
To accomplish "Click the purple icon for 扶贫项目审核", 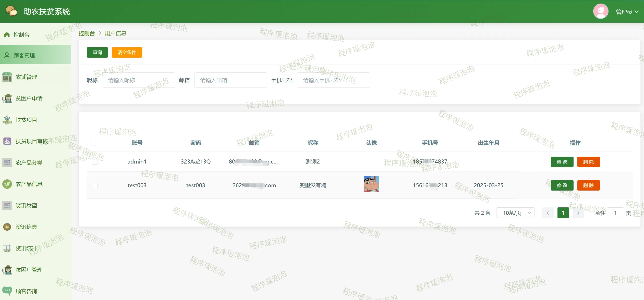I will coord(7,141).
